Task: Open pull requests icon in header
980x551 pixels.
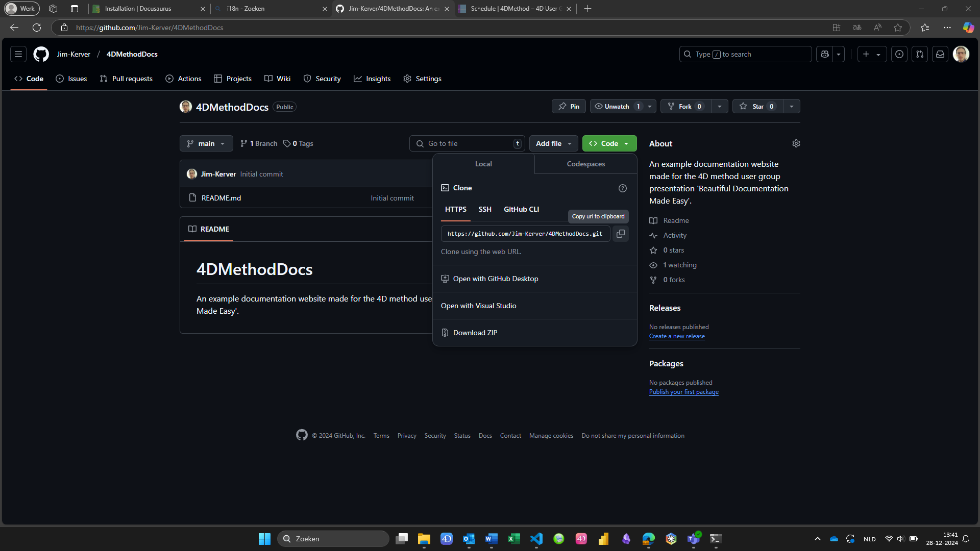Action: [x=919, y=54]
